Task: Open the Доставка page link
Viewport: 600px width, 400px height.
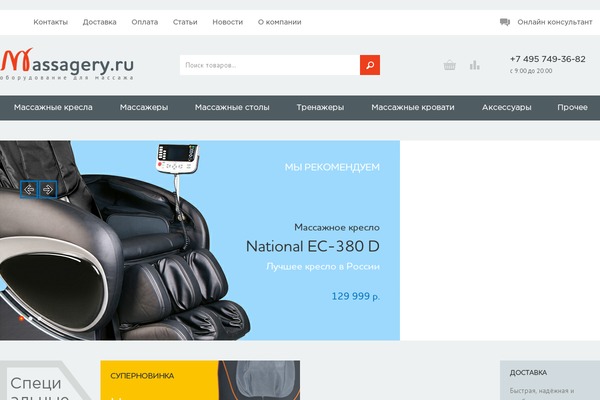Action: click(99, 22)
